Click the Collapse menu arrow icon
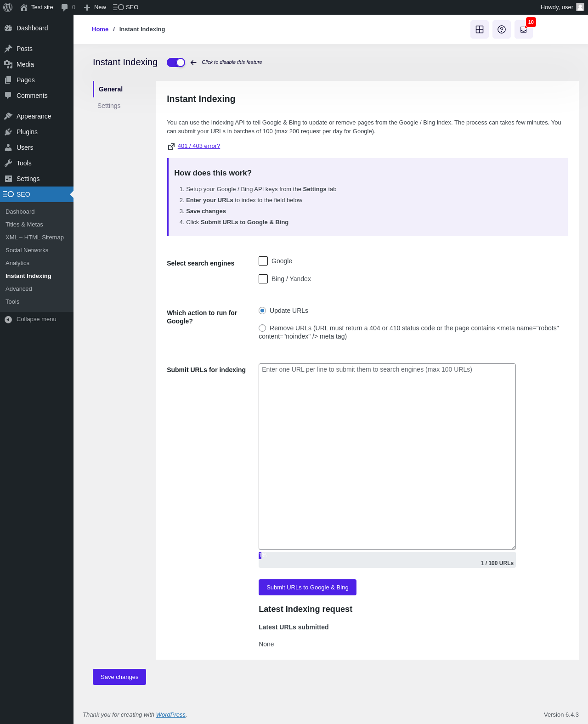Screen dimensions: 588x724 [x=8, y=319]
